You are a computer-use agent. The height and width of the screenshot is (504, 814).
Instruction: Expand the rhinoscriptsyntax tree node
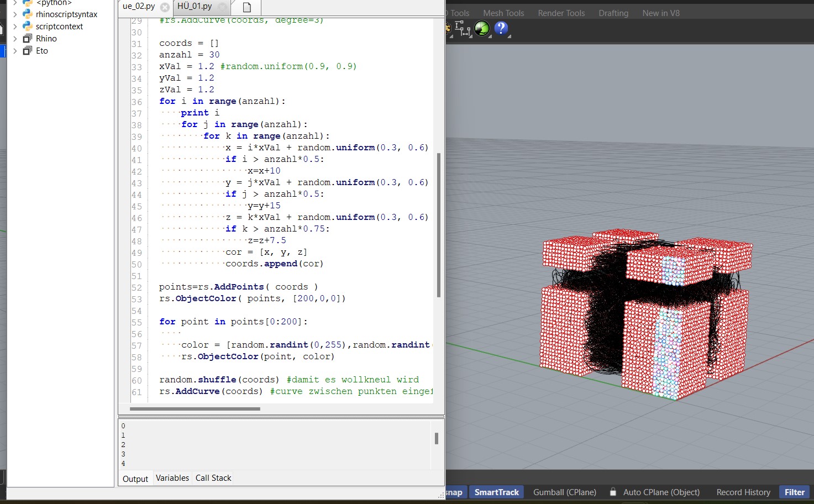click(15, 14)
